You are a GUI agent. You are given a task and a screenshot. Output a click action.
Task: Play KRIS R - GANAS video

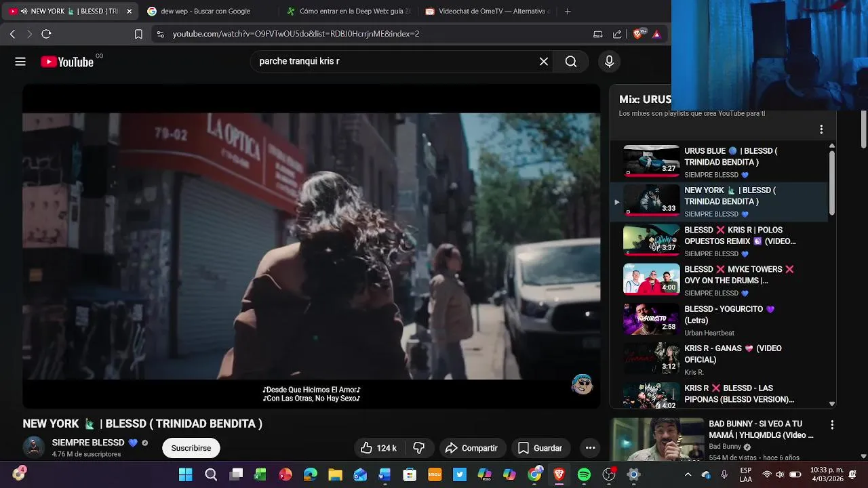719,359
